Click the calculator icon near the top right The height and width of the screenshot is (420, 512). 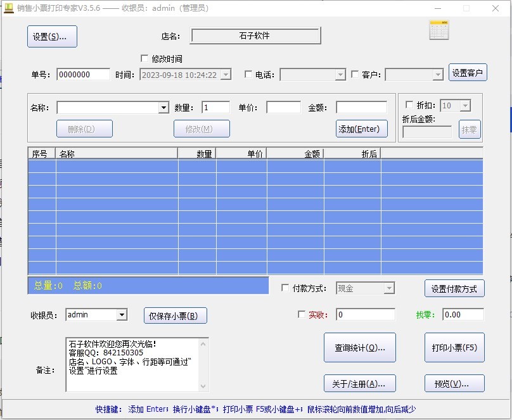coord(438,30)
